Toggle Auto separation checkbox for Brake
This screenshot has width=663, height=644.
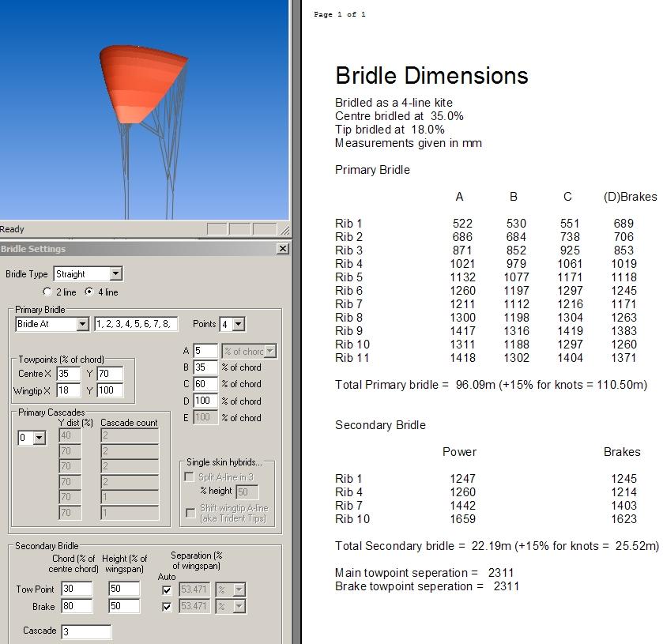(x=168, y=607)
